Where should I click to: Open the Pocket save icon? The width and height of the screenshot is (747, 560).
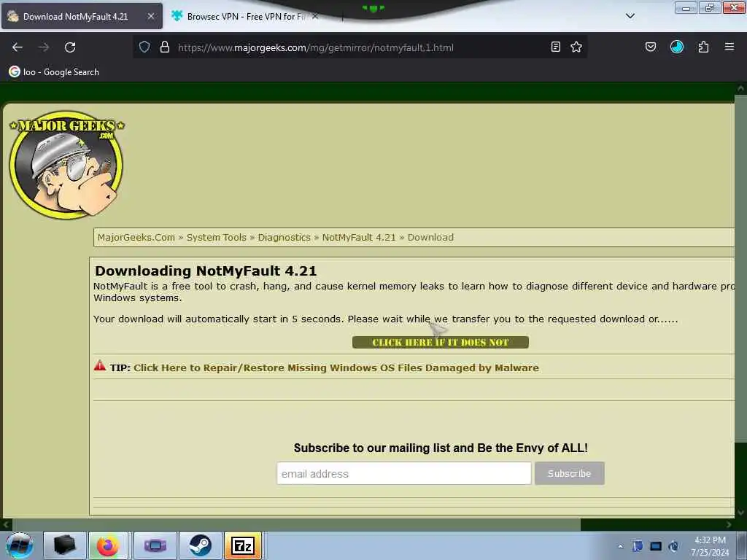click(651, 47)
